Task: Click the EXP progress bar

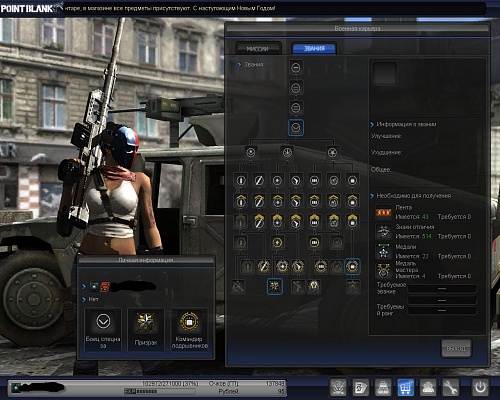Action: (x=159, y=391)
